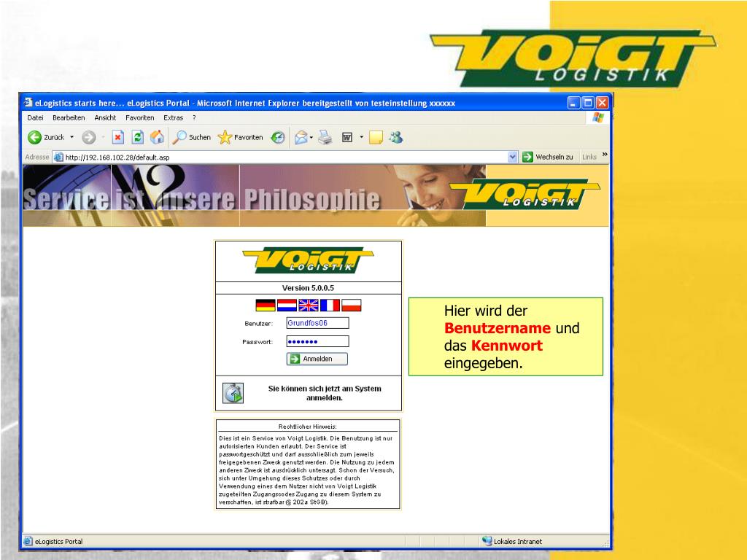
Task: Open the yellow Discuss note icon
Action: tap(376, 138)
